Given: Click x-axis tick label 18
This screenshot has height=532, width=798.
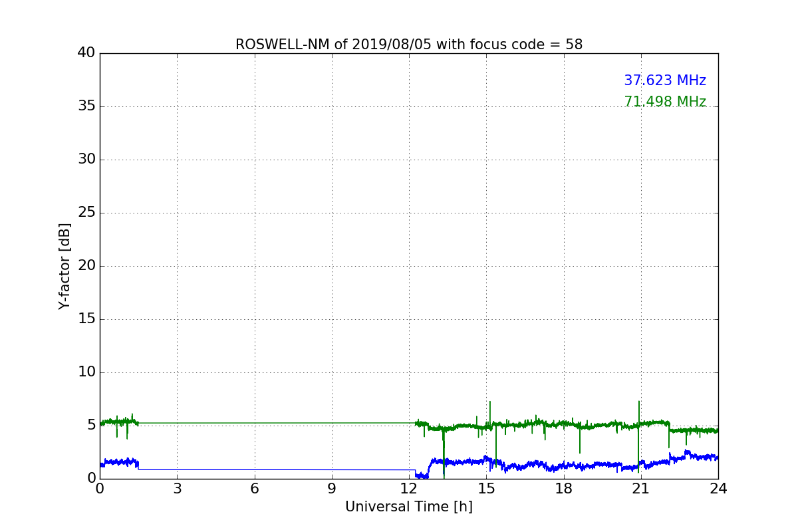Looking at the screenshot, I should [x=564, y=488].
